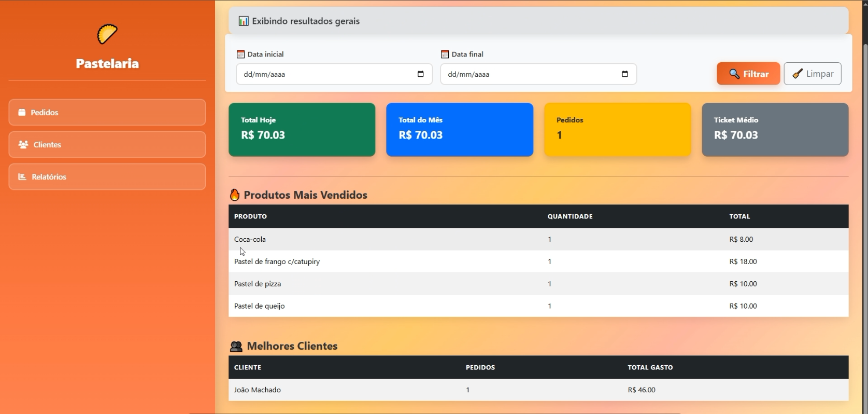868x414 pixels.
Task: Click the people icon next to Melhores Clientes
Action: click(x=236, y=347)
